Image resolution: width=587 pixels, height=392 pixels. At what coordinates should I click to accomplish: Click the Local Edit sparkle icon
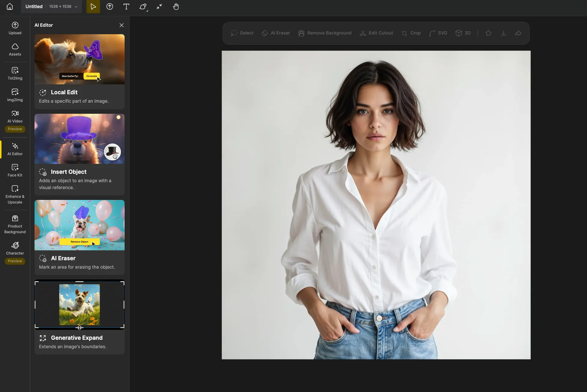[x=43, y=92]
